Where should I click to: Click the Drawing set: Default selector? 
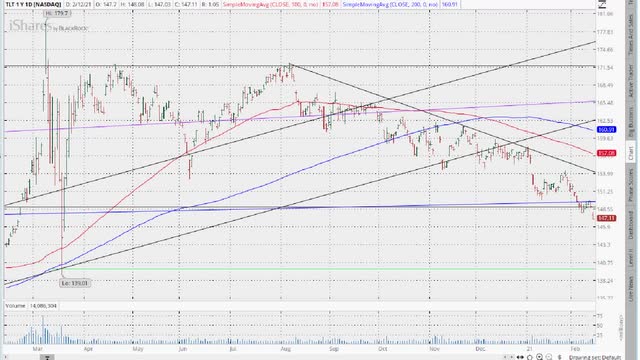coord(595,357)
